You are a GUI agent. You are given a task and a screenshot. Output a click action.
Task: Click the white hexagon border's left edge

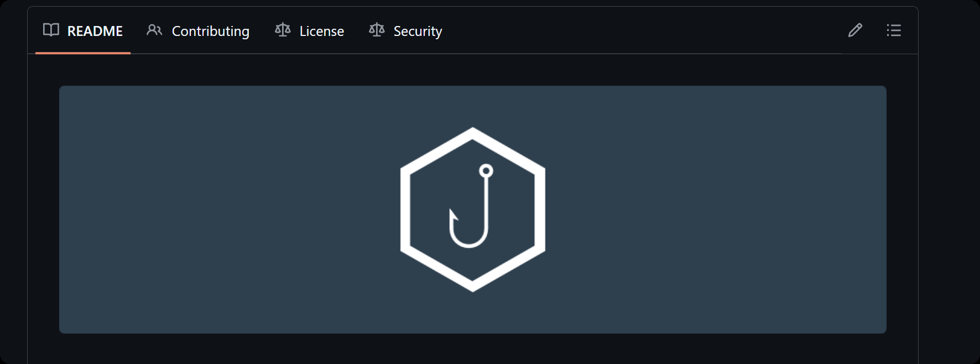(x=405, y=210)
